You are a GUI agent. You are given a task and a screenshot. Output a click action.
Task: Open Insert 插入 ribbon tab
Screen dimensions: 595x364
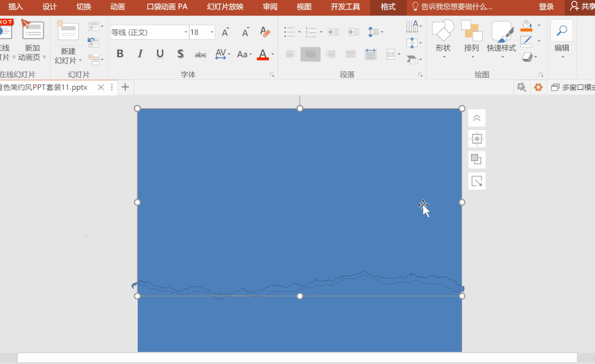click(x=15, y=7)
